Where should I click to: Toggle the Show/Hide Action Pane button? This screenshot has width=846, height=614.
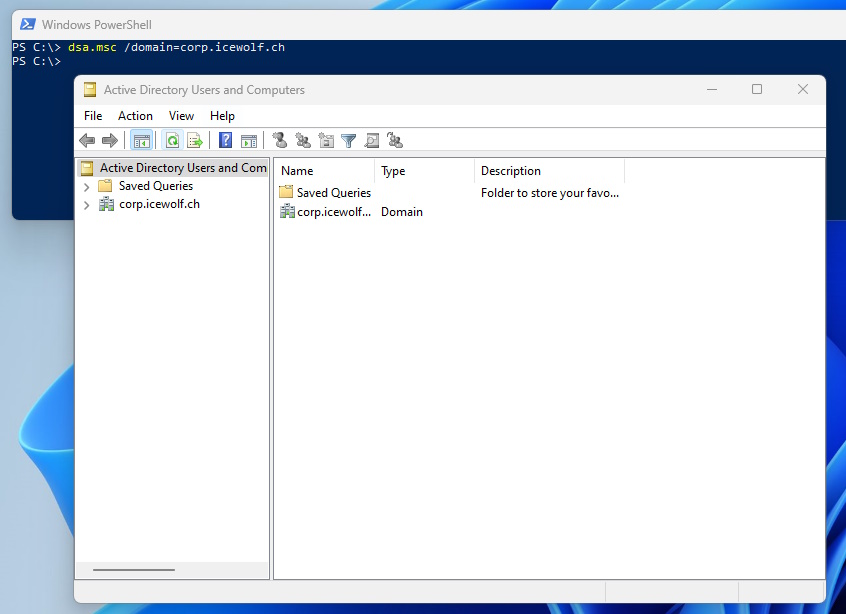tap(249, 141)
